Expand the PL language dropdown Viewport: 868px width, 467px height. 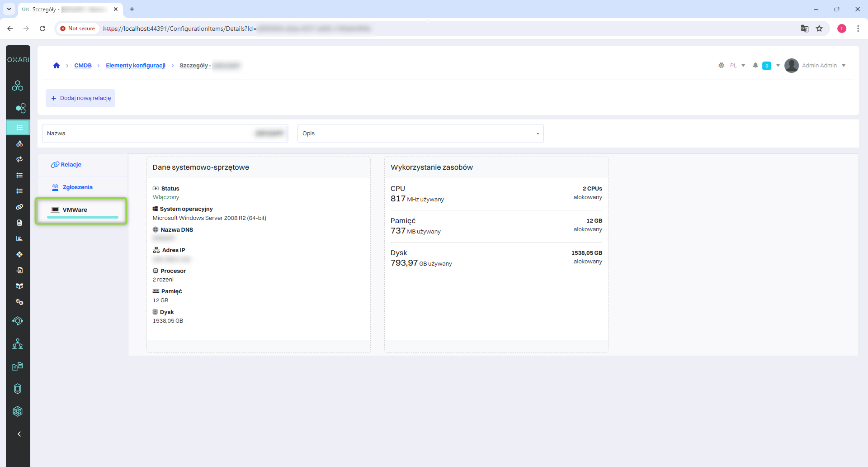click(737, 66)
